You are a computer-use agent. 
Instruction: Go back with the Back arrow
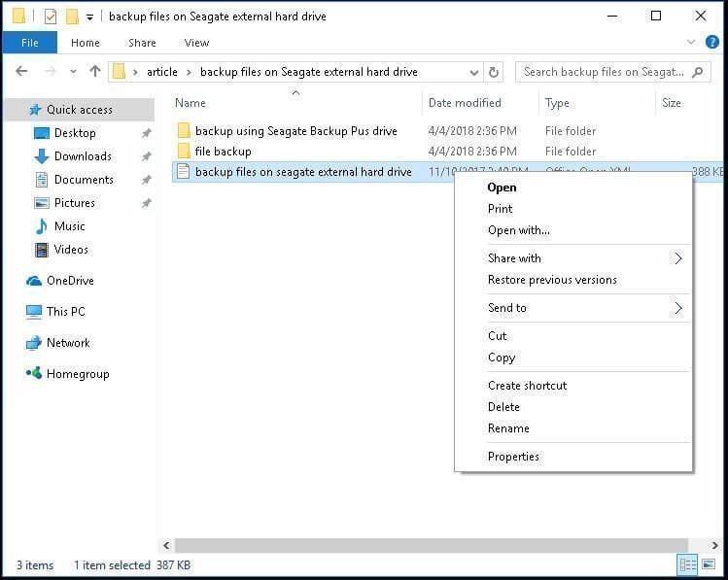[x=21, y=72]
